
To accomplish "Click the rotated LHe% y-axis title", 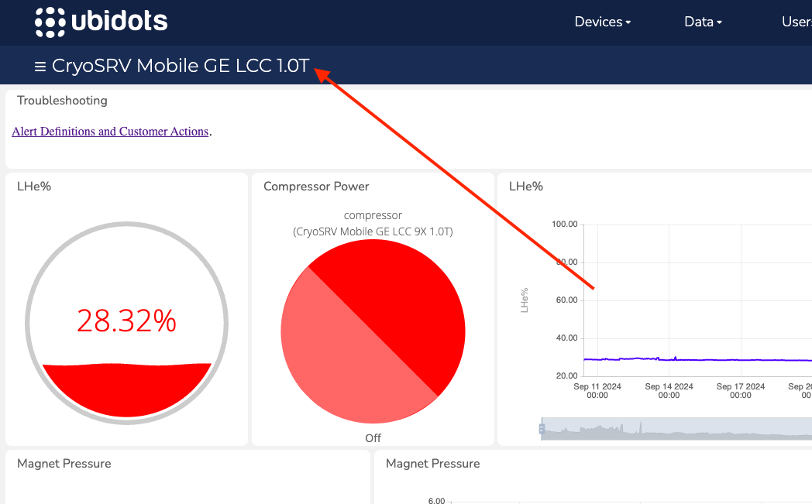I will coord(524,300).
